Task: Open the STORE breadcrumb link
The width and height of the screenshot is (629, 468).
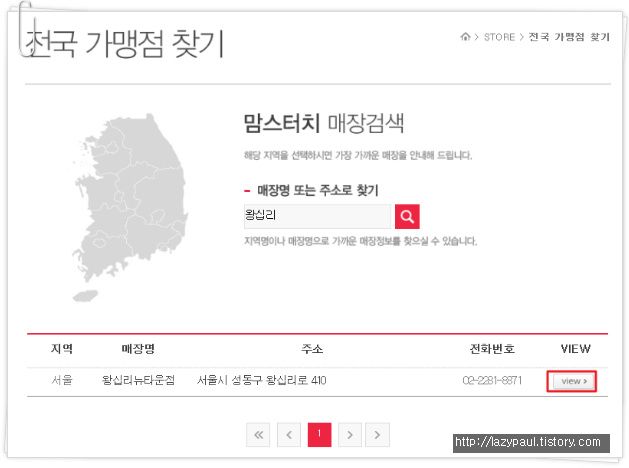Action: coord(499,37)
